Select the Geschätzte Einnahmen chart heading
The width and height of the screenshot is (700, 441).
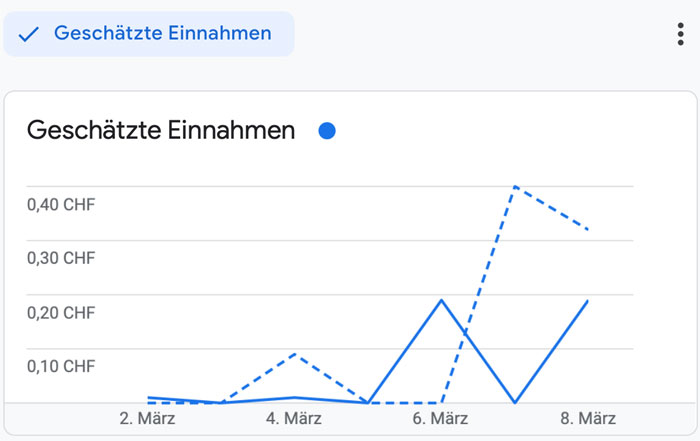coord(161,130)
